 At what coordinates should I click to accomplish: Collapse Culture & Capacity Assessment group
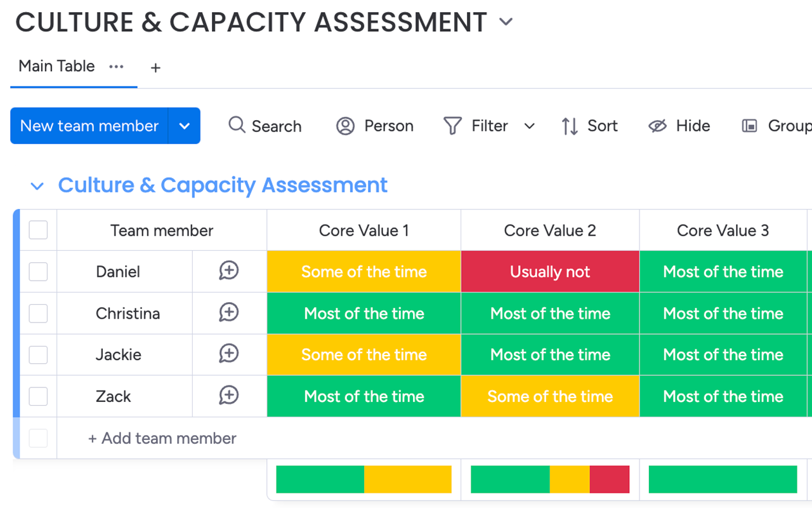tap(37, 186)
